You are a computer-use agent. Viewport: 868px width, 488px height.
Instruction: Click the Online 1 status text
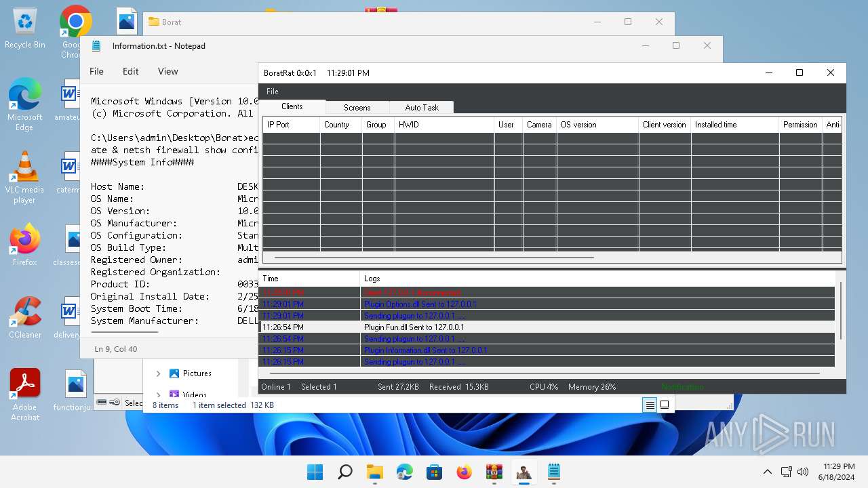coord(276,387)
